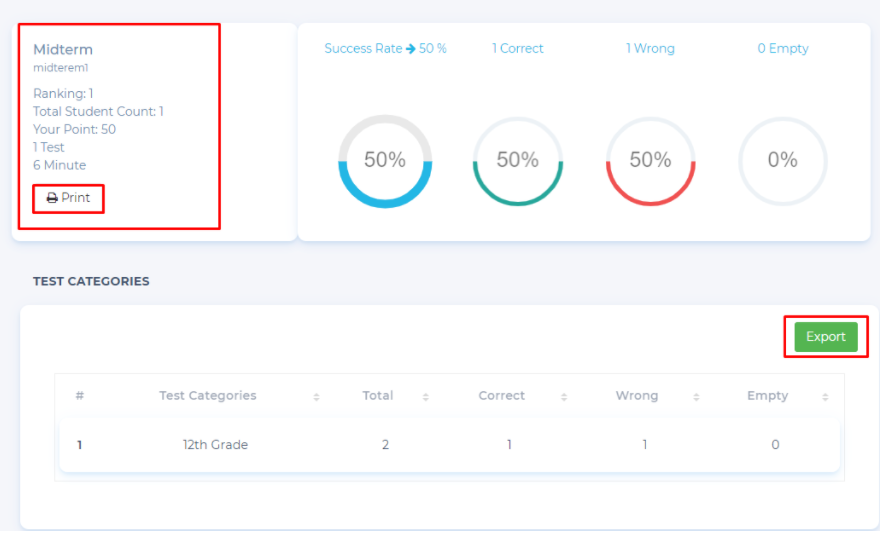Sort by the Empty column arrows
Image resolution: width=885 pixels, height=533 pixels.
coord(825,397)
